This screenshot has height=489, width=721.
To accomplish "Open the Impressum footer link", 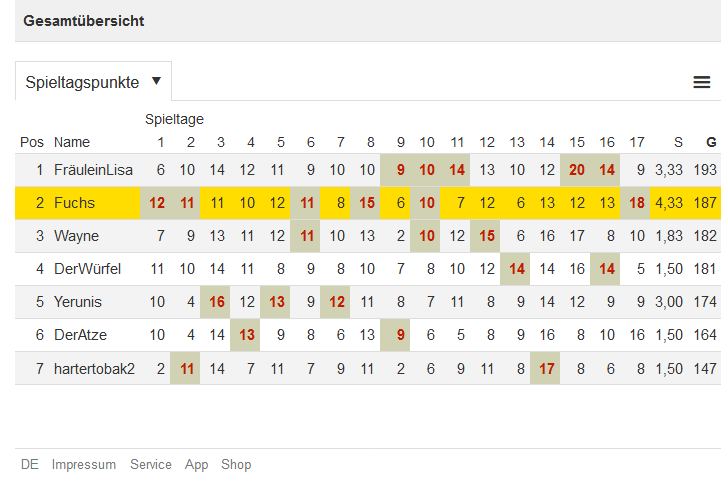I will pos(84,465).
